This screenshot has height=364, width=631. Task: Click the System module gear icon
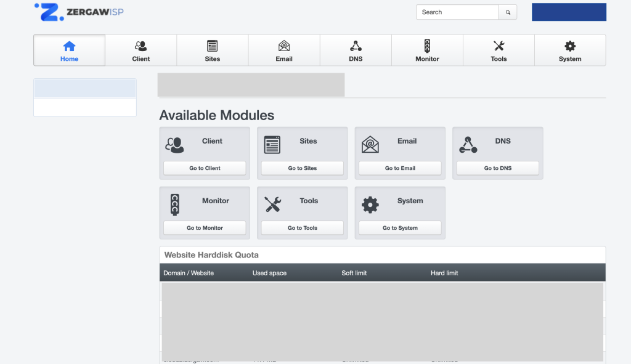(x=370, y=204)
